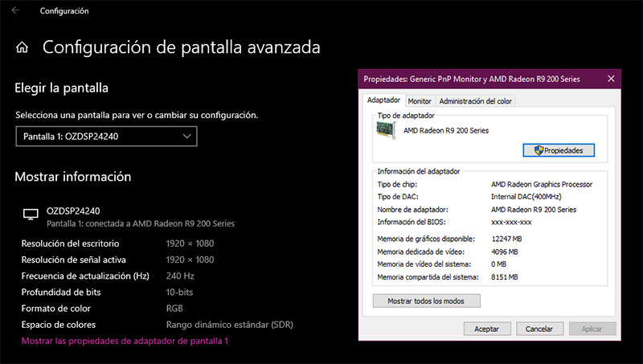Viewport: 643px width, 364px height.
Task: Click the monitor icon beside OZDSP24240
Action: [31, 214]
